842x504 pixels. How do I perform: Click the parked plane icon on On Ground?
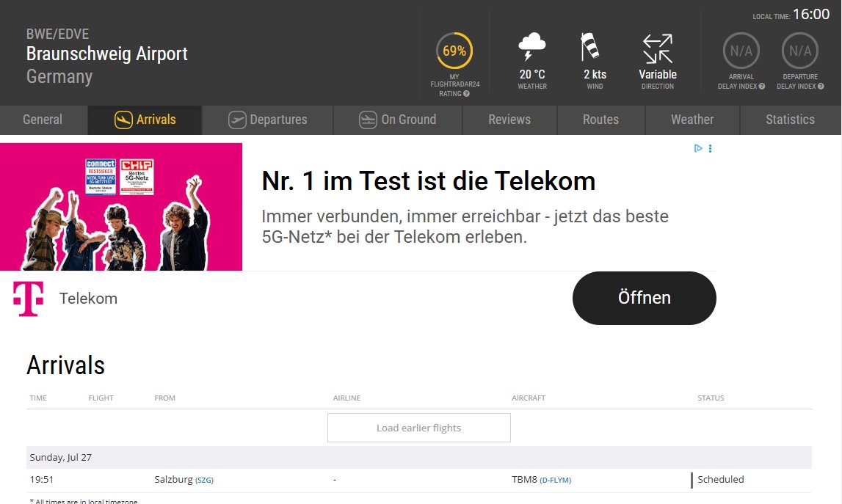tap(368, 120)
